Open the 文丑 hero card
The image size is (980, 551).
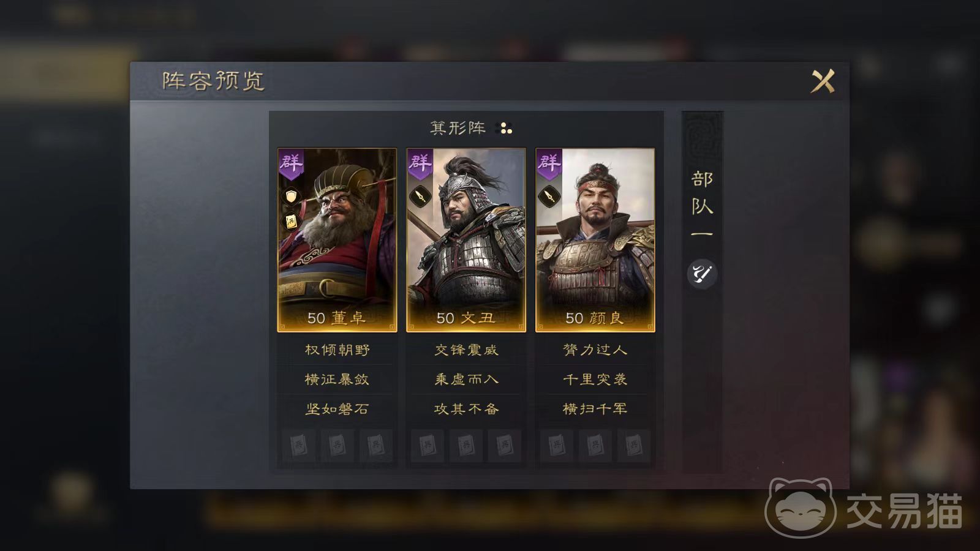(x=466, y=240)
